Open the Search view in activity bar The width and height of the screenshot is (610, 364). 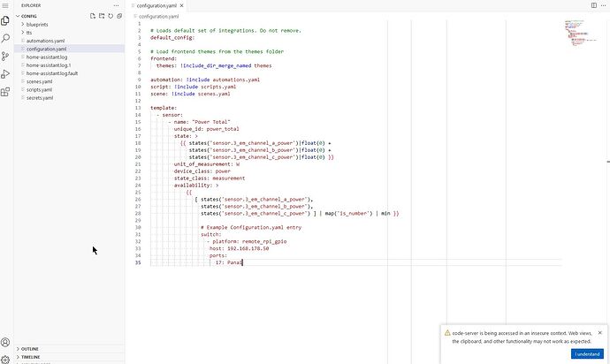(6, 38)
